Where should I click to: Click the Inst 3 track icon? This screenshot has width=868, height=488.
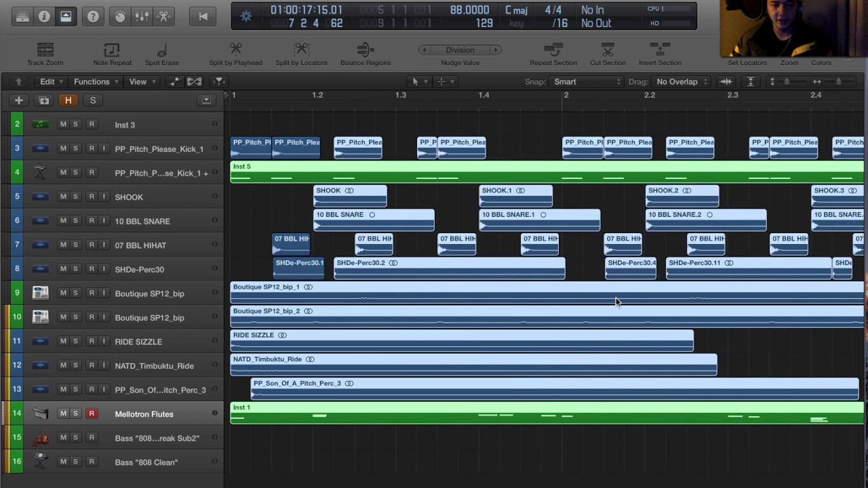[x=40, y=125]
